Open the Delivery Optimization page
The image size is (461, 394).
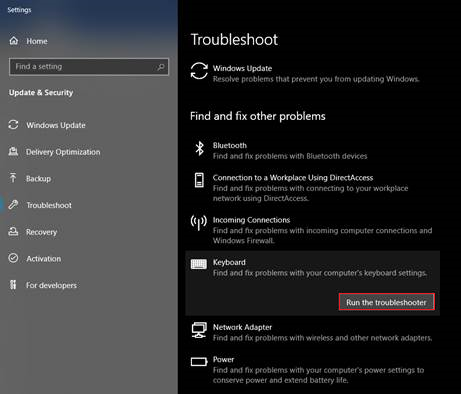point(63,152)
